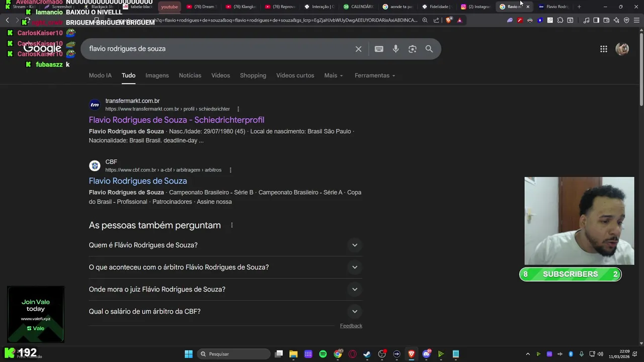This screenshot has height=362, width=644.
Task: Click the Windows Start button
Action: (x=188, y=354)
